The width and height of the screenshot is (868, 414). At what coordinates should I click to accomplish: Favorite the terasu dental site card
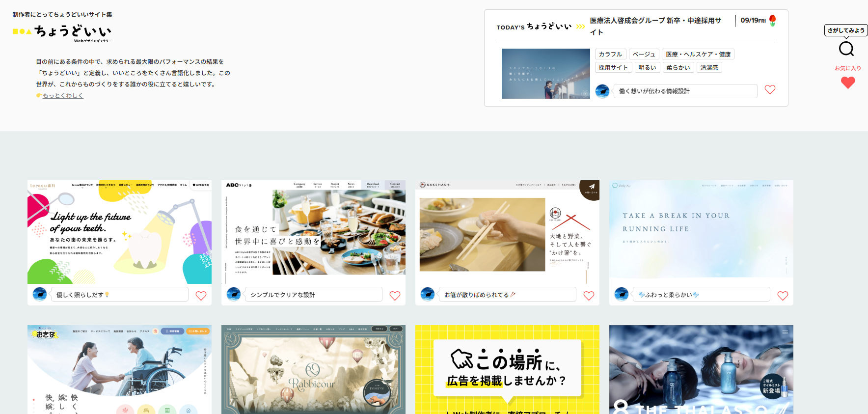click(x=201, y=296)
